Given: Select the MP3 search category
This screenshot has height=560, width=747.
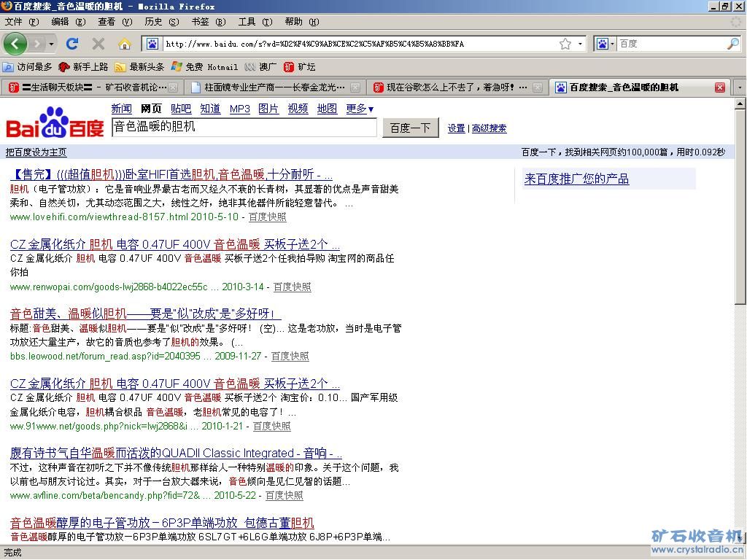Looking at the screenshot, I should tap(240, 109).
